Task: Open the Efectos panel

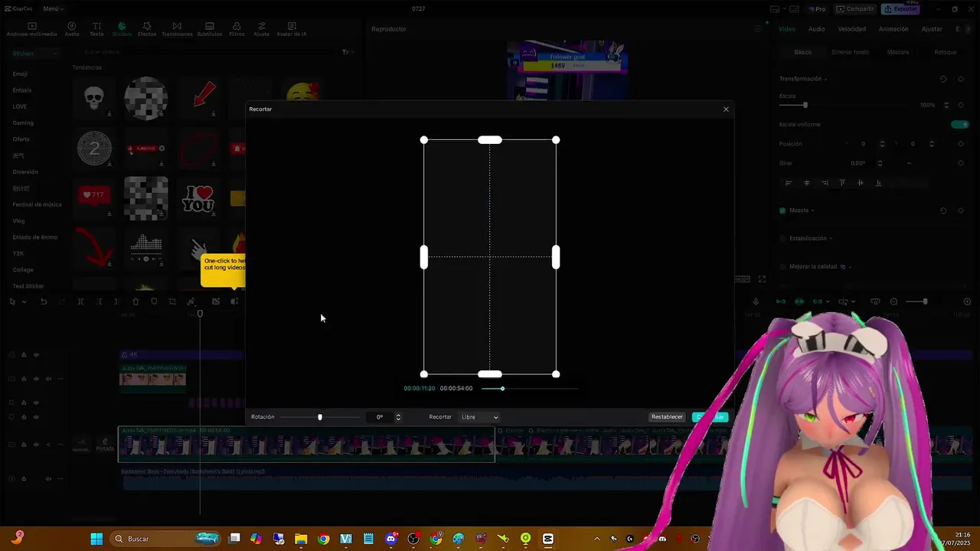Action: [x=147, y=30]
